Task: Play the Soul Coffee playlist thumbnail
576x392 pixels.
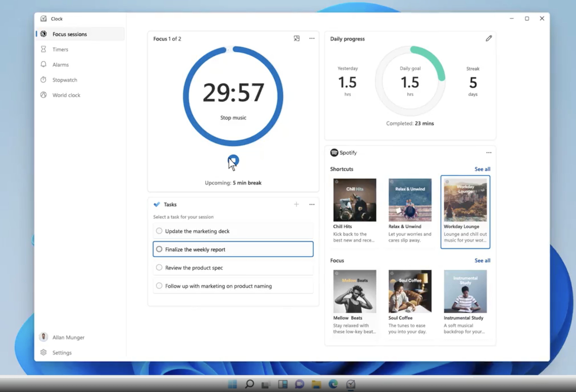Action: click(x=410, y=291)
